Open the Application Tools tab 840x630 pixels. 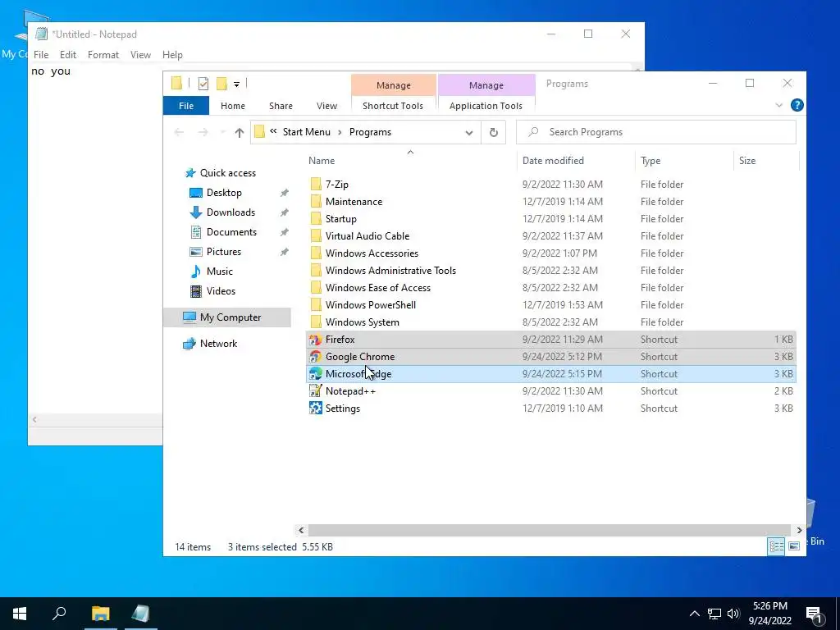486,106
